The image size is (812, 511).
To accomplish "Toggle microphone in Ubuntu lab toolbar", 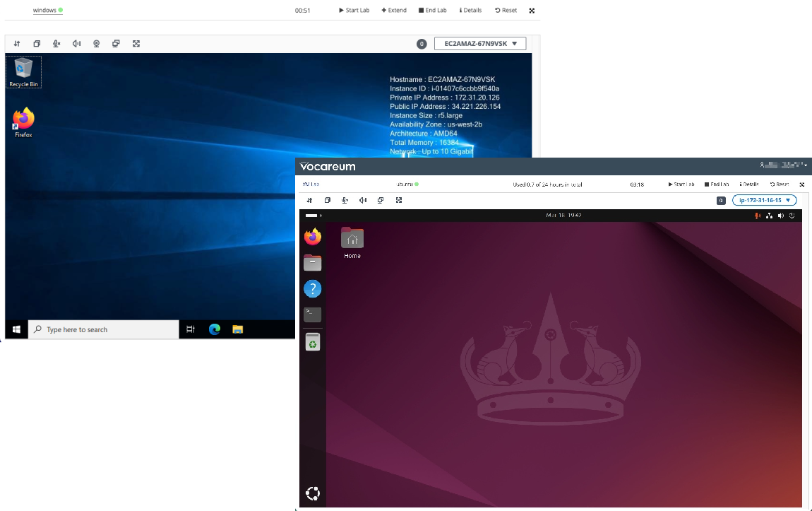I will 345,201.
